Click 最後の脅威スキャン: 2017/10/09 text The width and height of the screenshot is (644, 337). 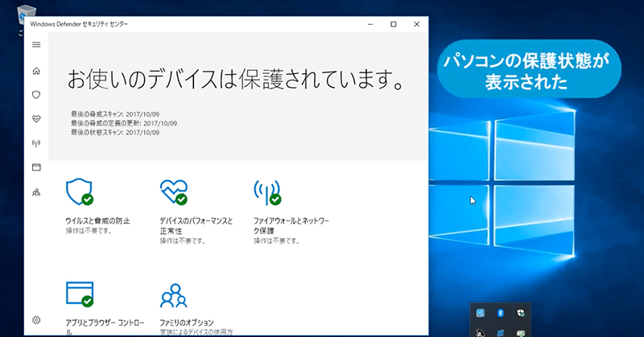click(115, 114)
